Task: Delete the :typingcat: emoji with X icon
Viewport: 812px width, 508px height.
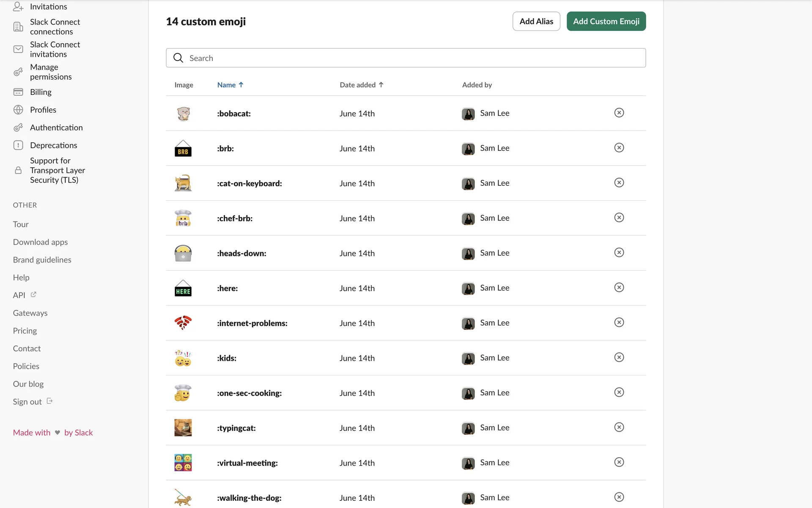Action: coord(619,427)
